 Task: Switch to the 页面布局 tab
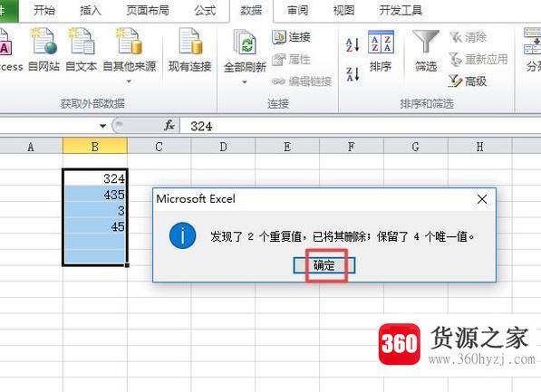(148, 10)
